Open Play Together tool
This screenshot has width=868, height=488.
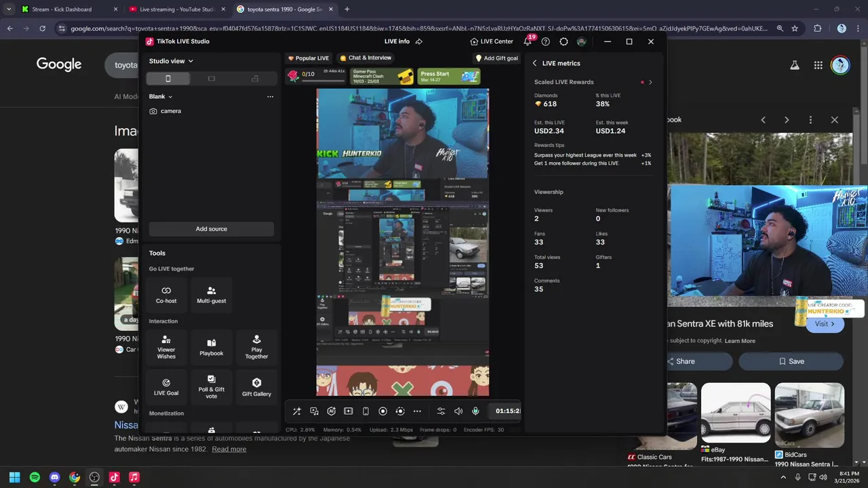[256, 346]
